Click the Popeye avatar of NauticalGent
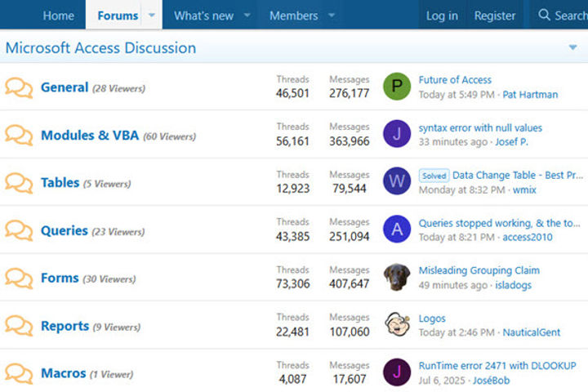588x392 pixels. [x=397, y=325]
